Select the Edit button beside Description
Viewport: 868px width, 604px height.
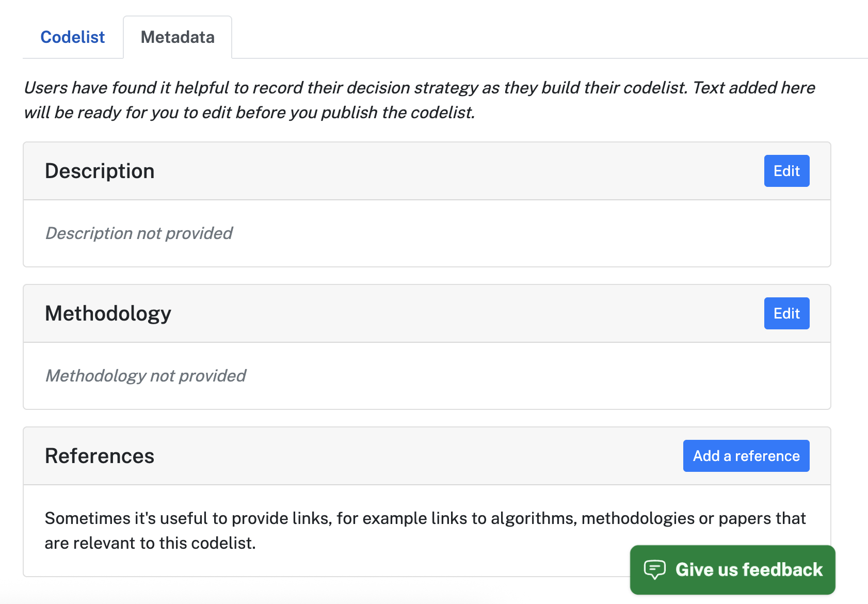point(786,171)
